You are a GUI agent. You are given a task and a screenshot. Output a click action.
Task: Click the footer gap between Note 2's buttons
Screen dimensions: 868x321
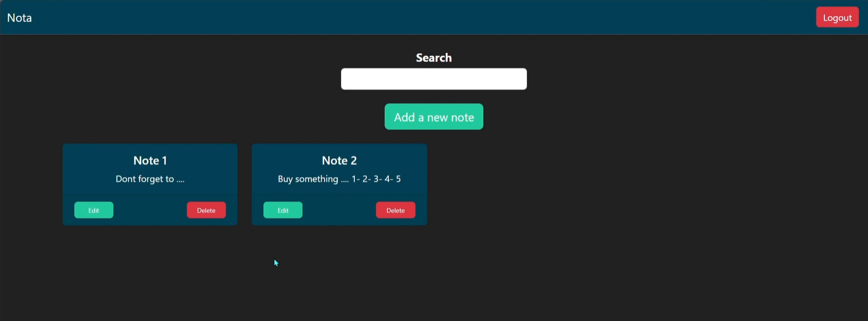339,210
